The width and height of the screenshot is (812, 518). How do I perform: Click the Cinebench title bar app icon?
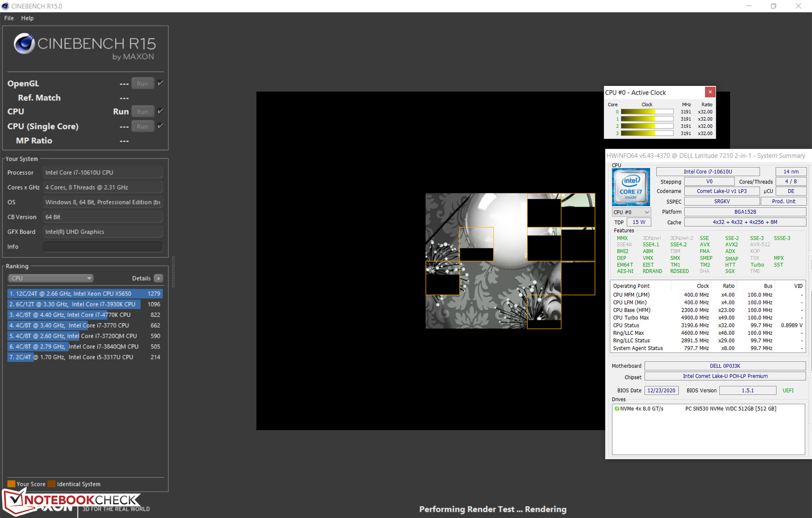[5, 6]
